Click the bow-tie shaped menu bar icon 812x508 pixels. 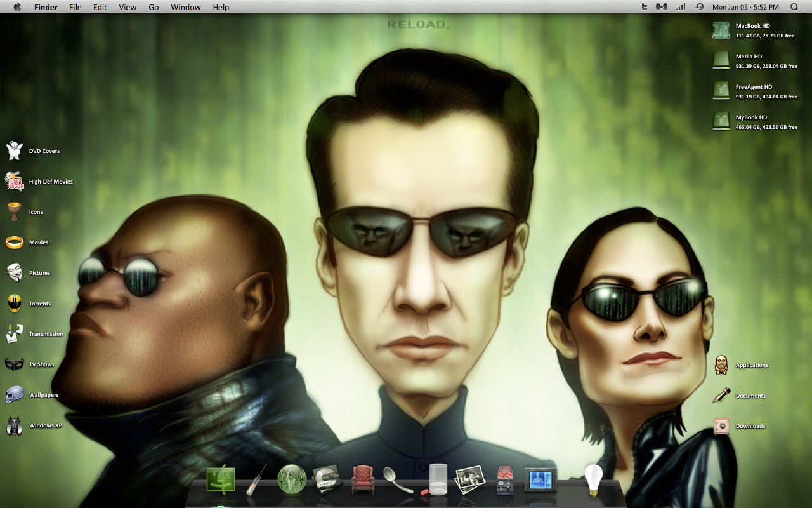(662, 7)
